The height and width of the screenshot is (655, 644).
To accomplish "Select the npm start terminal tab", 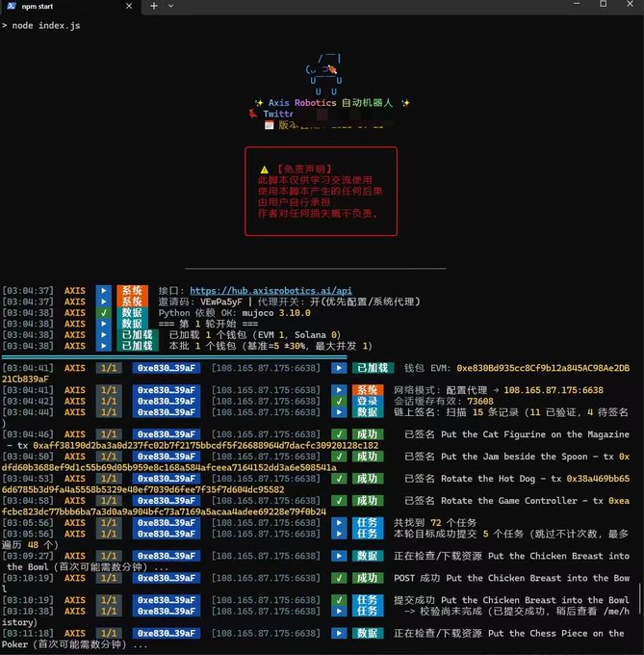I will [x=70, y=7].
